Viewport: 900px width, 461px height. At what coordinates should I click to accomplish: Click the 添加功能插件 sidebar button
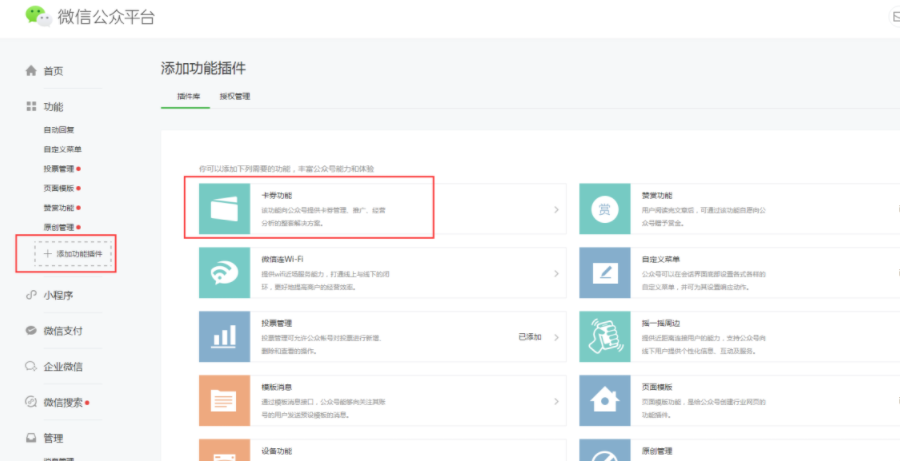click(72, 253)
